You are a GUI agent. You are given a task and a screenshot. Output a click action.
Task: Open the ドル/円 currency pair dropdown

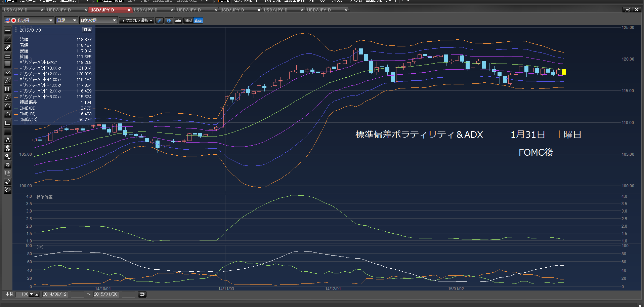coord(29,21)
